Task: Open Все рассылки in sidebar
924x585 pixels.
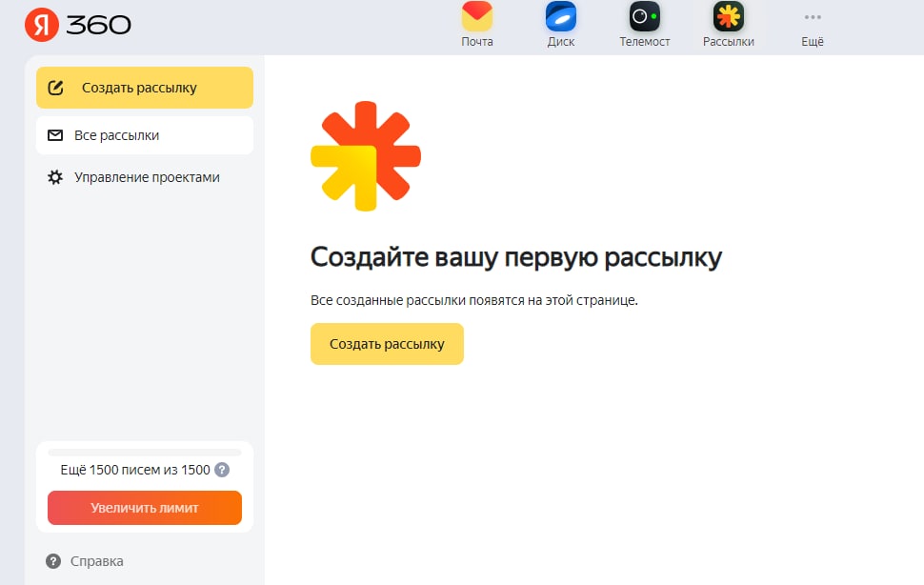Action: tap(145, 135)
